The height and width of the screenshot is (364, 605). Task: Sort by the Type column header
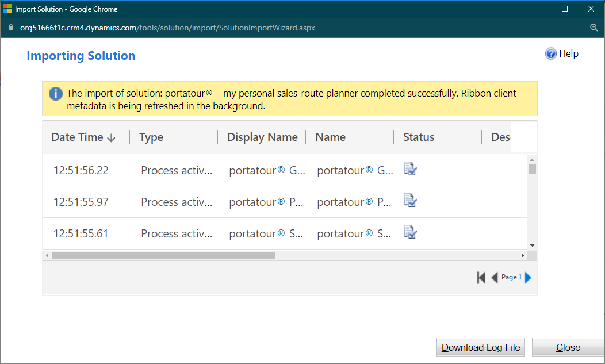151,137
